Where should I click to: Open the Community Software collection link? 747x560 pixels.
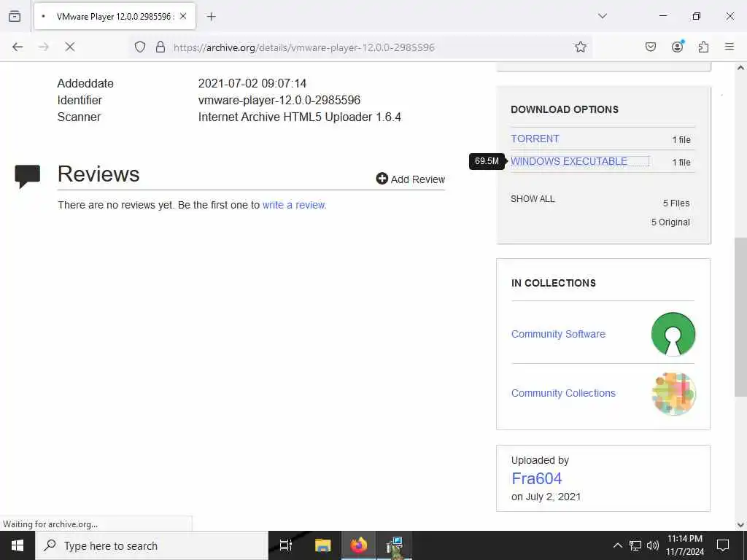tap(558, 334)
